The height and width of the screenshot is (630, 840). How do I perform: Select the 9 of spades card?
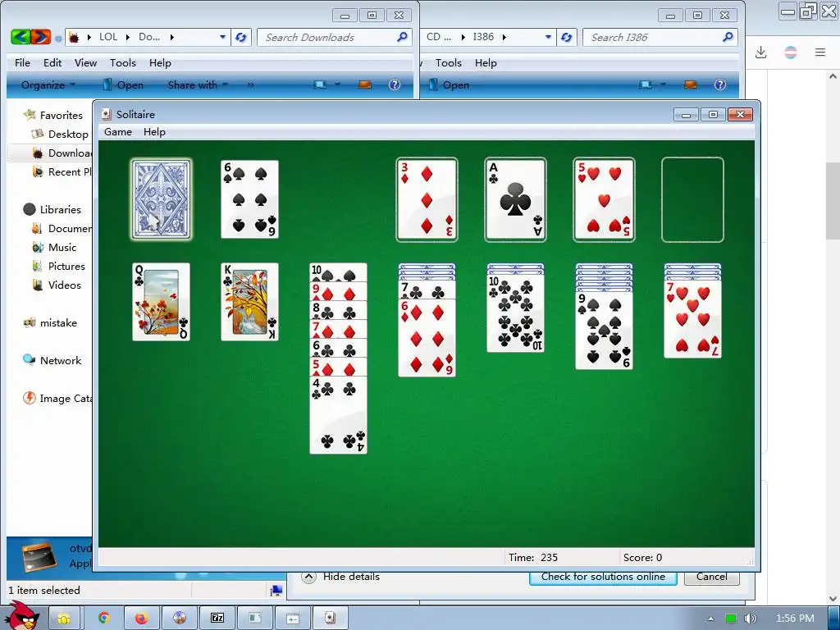pyautogui.click(x=604, y=331)
